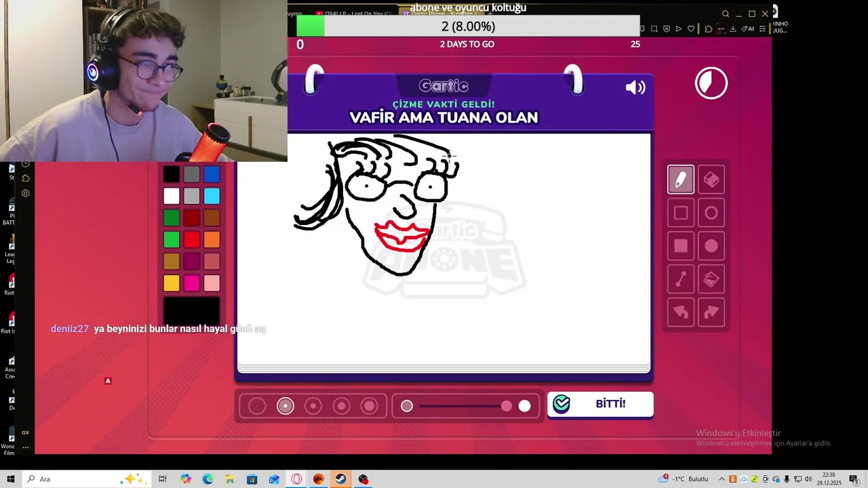Click the BİTTİ! done button
The height and width of the screenshot is (488, 868).
coord(600,404)
